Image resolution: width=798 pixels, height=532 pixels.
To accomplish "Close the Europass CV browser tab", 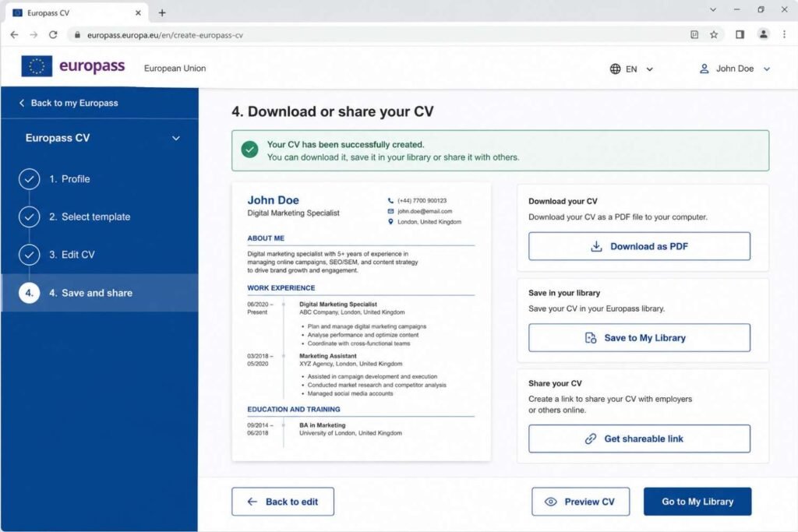I will click(138, 12).
